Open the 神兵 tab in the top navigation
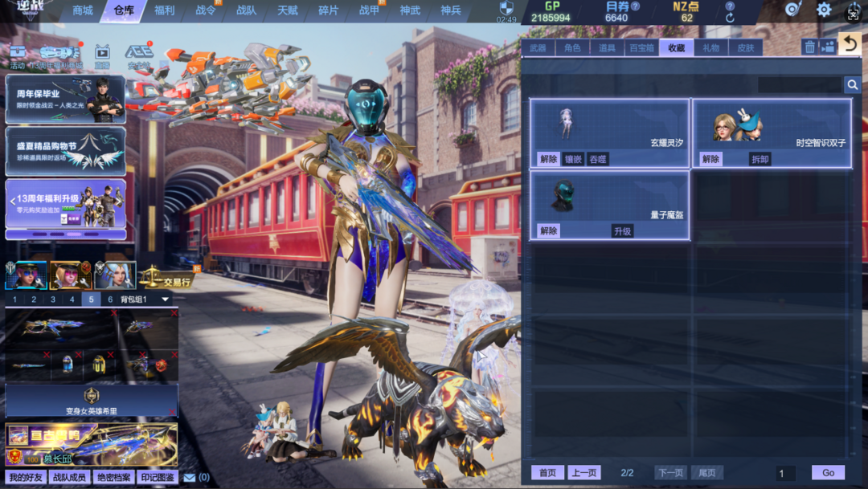 tap(451, 10)
